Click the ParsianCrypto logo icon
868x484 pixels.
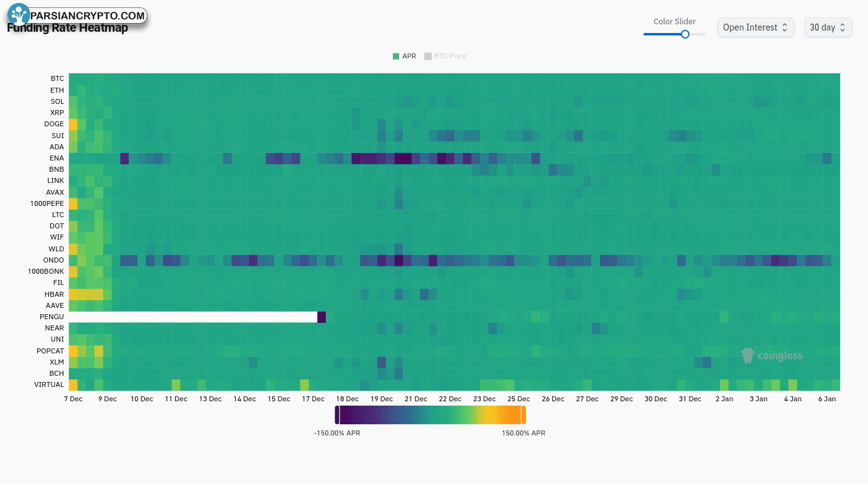pyautogui.click(x=19, y=15)
